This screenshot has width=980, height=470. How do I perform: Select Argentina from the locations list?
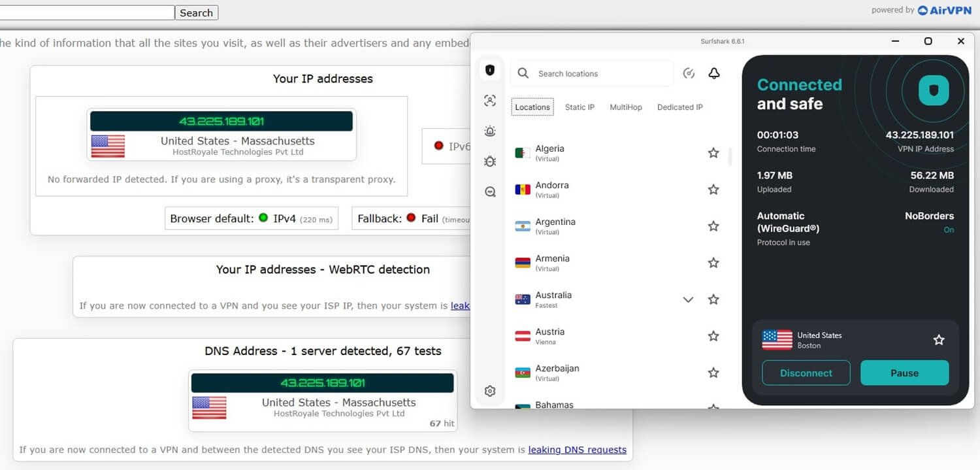pyautogui.click(x=555, y=226)
